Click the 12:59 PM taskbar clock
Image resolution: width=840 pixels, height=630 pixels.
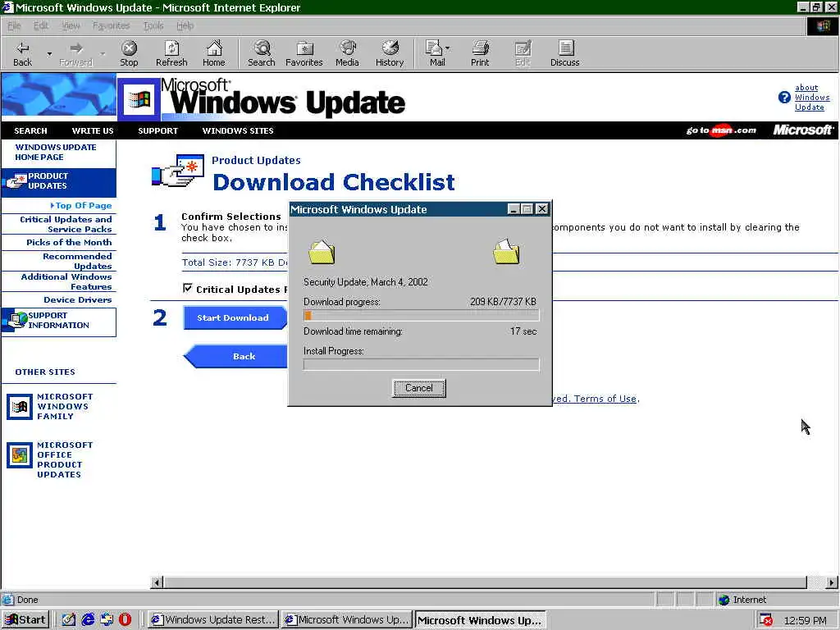tap(806, 620)
